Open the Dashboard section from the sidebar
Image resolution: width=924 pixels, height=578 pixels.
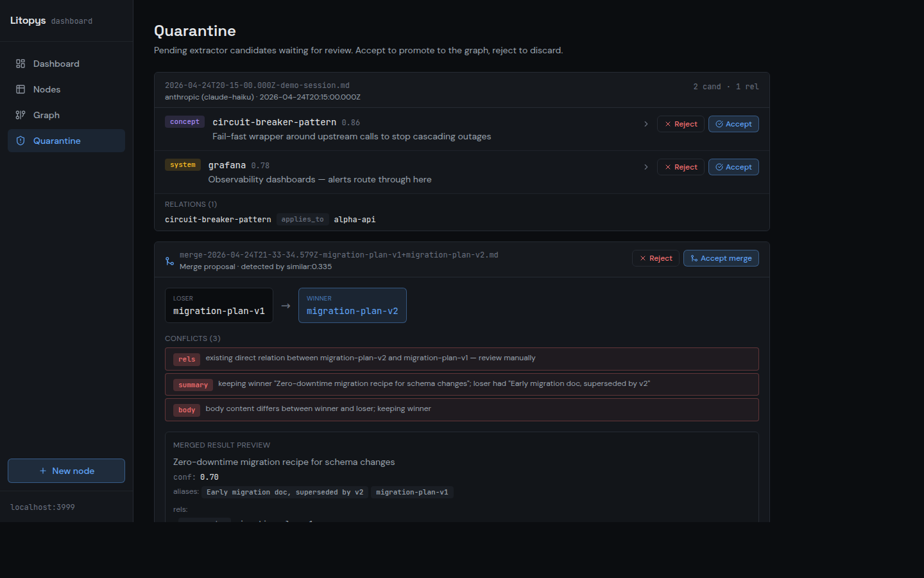click(x=55, y=63)
